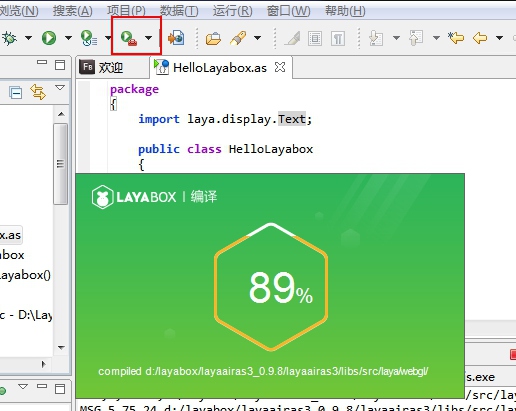Click the 编译 title in compile dialog
Screen dimensions: 516x411
(204, 197)
